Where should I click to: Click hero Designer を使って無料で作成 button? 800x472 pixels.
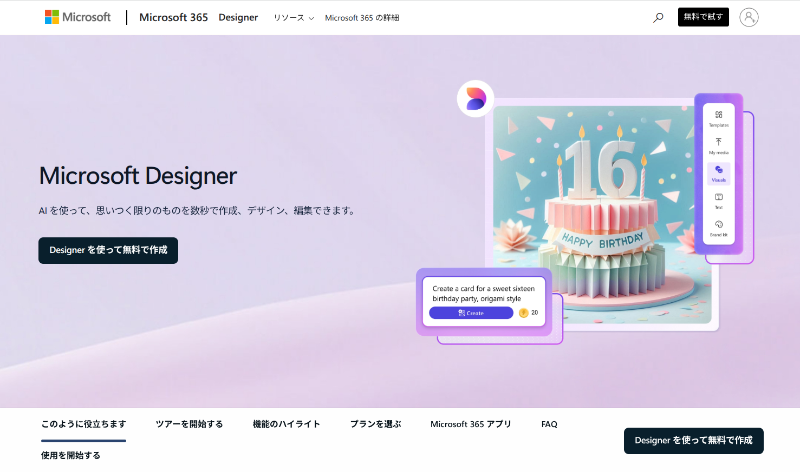[x=108, y=251]
